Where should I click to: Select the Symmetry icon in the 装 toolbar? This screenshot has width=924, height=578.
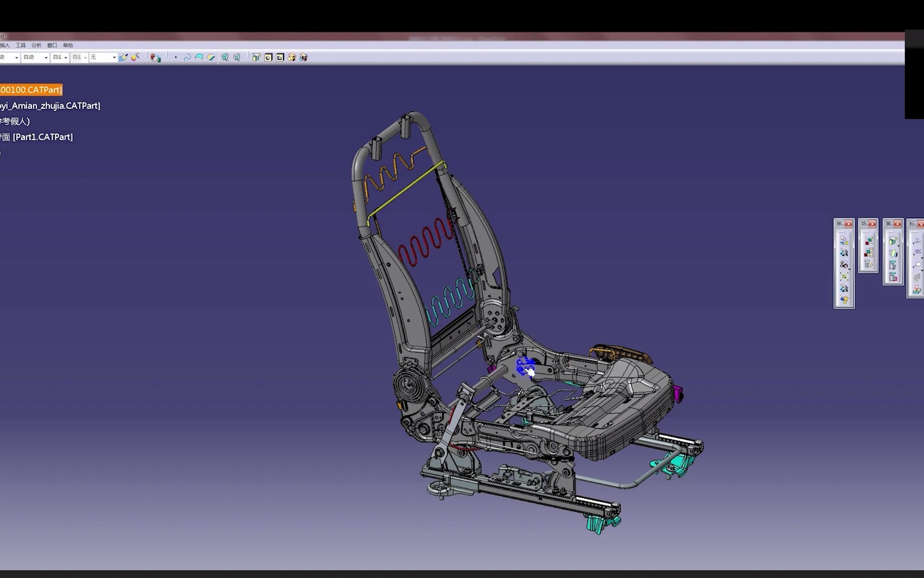click(x=893, y=253)
